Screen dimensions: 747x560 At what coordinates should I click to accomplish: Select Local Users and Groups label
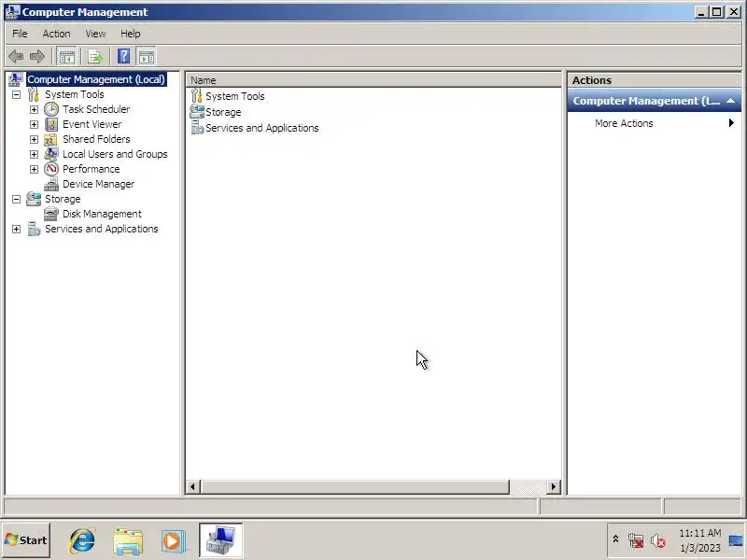tap(115, 154)
